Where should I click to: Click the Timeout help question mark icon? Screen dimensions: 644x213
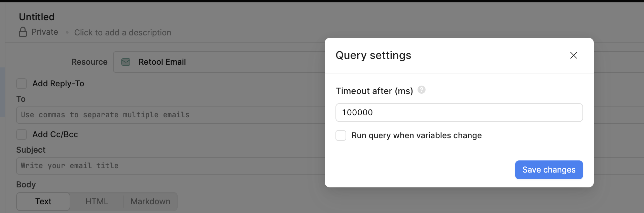[422, 90]
